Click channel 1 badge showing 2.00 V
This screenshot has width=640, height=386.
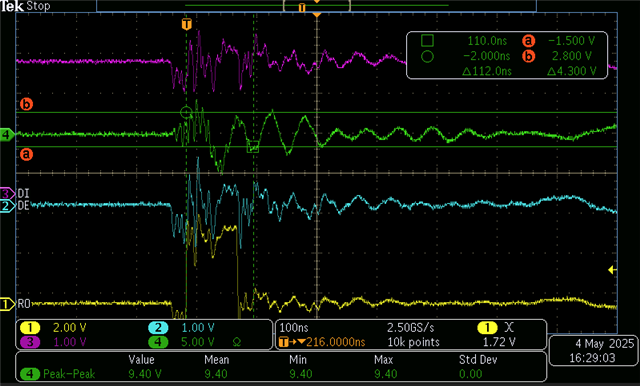30,328
